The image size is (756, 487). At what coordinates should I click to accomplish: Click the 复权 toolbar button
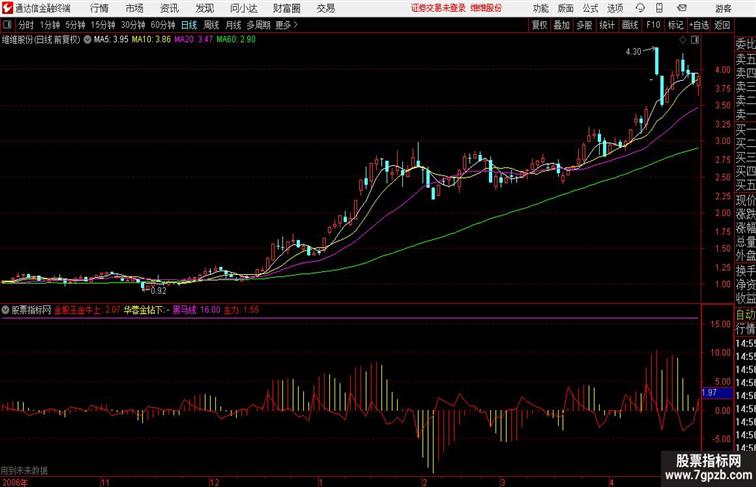539,25
